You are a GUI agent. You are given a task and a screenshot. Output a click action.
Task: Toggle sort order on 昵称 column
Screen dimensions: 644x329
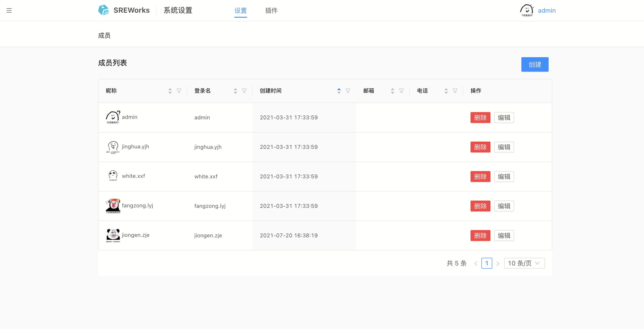click(x=170, y=91)
